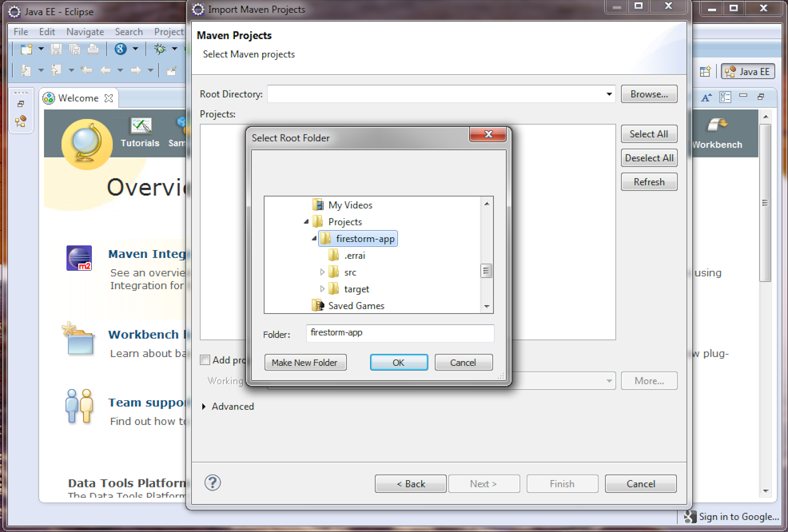The height and width of the screenshot is (532, 788).
Task: Click the Maven m2 icon on Welcome page
Action: pos(79,258)
